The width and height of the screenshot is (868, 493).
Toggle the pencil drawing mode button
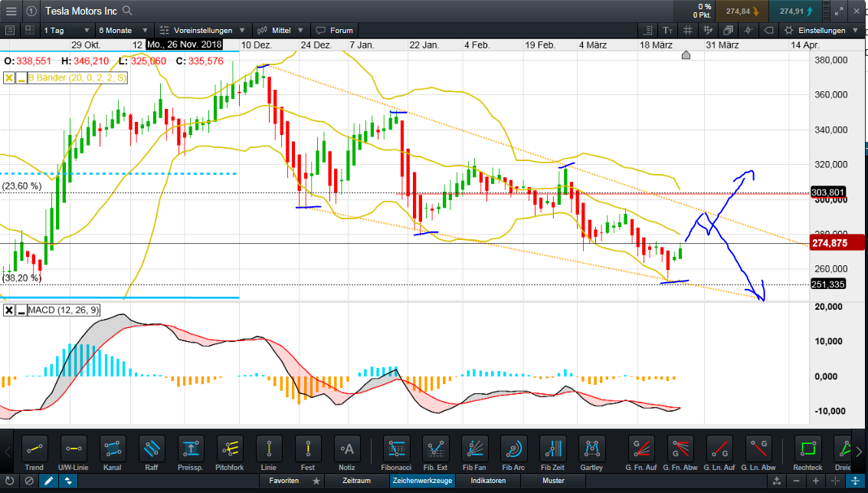(48, 481)
